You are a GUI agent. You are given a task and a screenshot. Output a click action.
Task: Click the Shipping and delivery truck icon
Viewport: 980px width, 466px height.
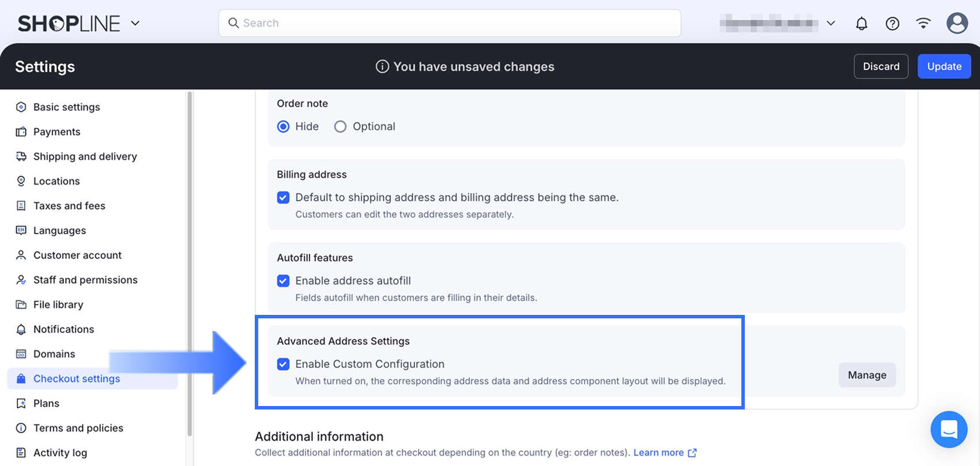pyautogui.click(x=21, y=156)
